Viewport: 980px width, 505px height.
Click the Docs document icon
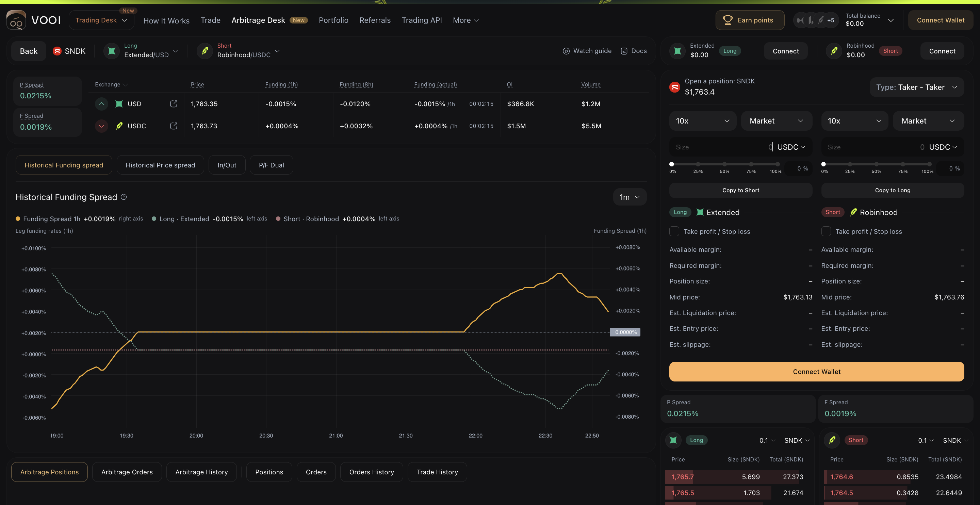click(x=624, y=51)
